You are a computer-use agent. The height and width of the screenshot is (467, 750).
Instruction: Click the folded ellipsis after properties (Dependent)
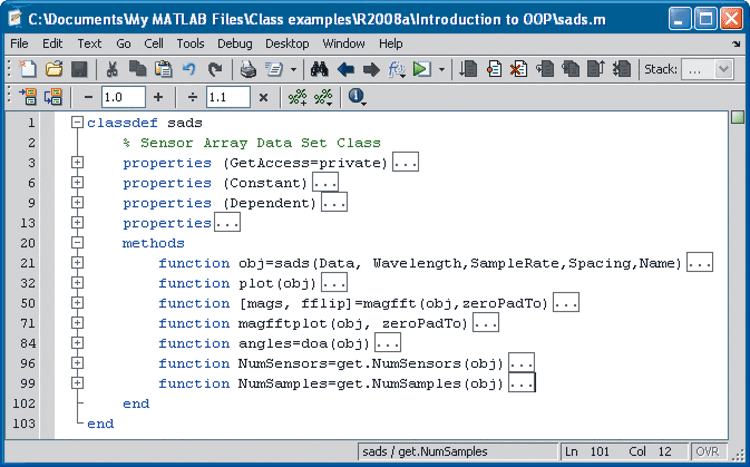(334, 203)
